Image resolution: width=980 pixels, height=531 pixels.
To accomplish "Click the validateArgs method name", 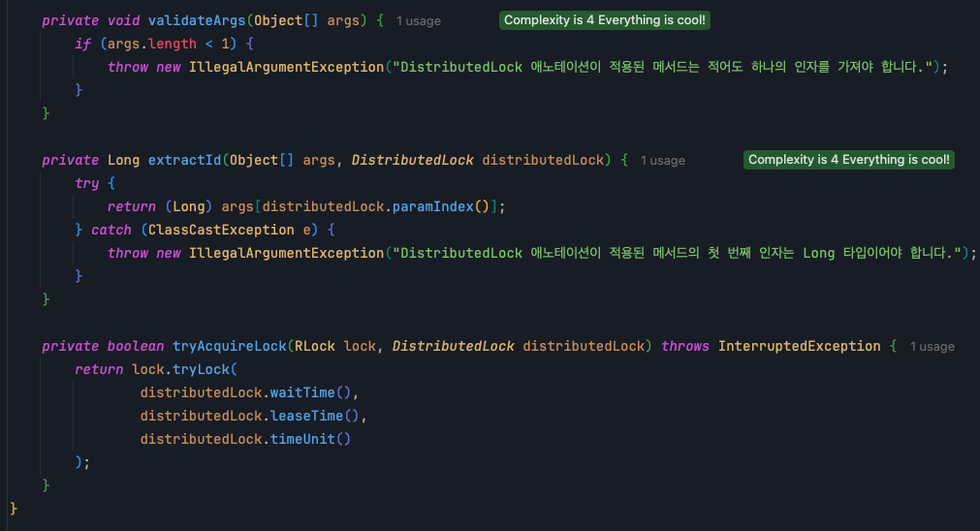I will tap(197, 20).
